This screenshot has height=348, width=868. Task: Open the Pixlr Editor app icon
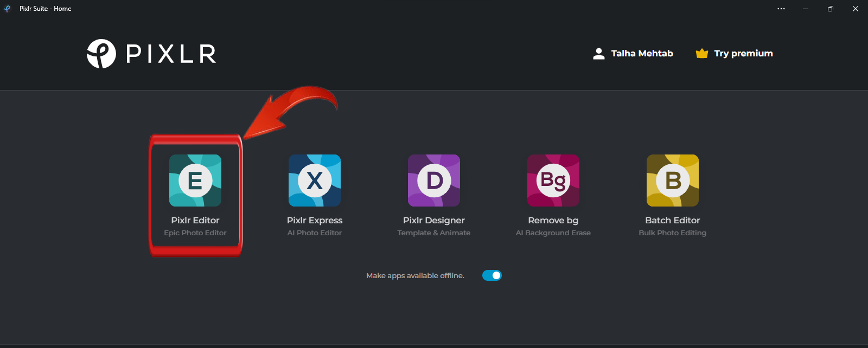[195, 181]
